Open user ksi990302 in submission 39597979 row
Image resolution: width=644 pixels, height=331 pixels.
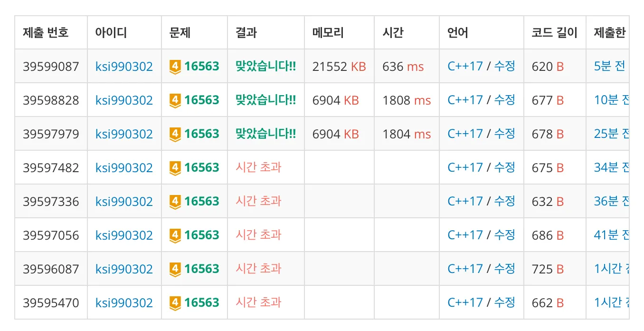pyautogui.click(x=124, y=134)
